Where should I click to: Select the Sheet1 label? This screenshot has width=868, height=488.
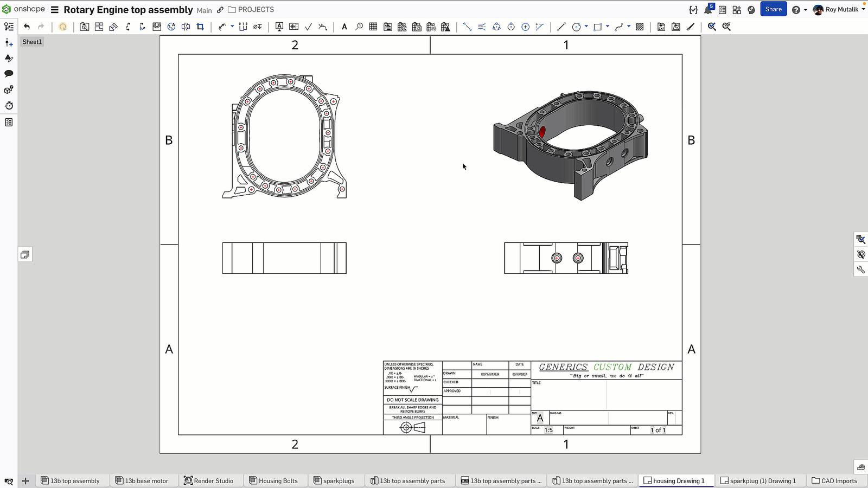[x=32, y=42]
